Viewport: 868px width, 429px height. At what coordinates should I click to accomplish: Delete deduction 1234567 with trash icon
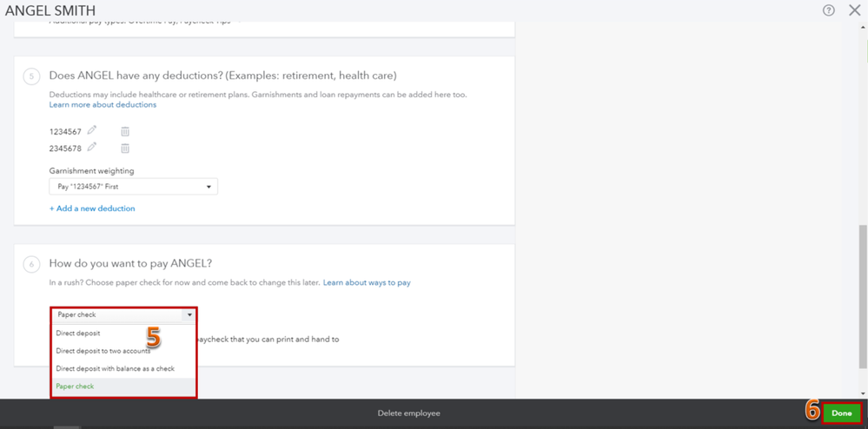pos(125,132)
